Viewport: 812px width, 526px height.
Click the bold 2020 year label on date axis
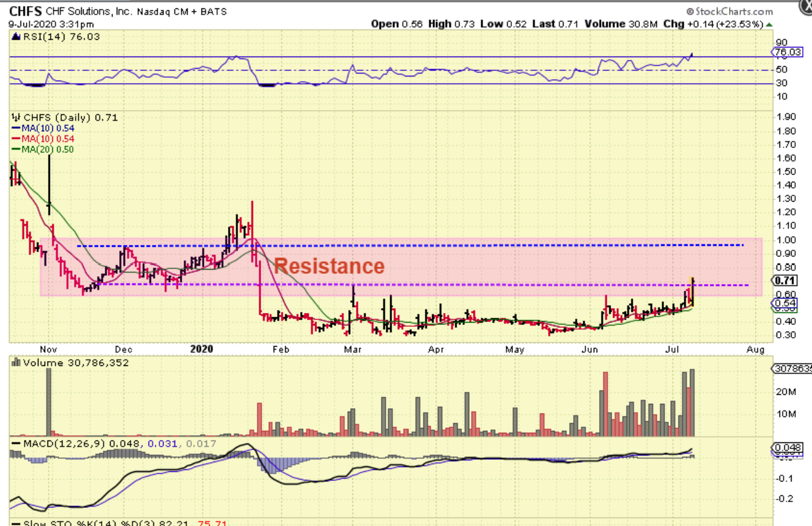[x=201, y=348]
